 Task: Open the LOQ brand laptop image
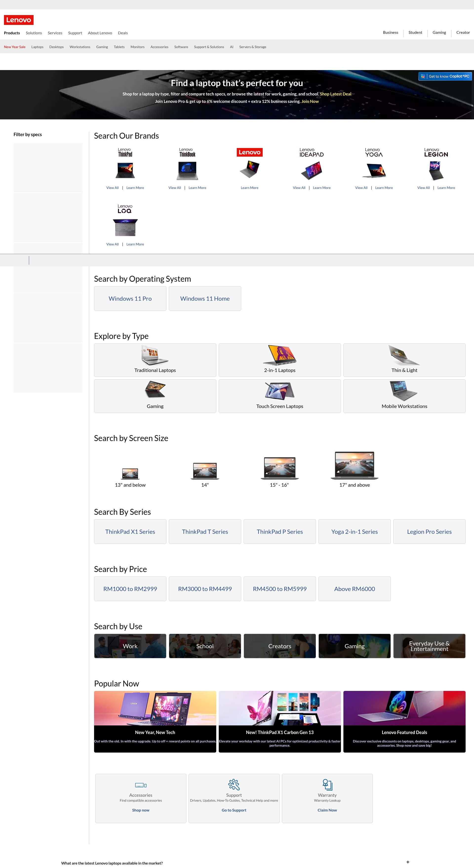(125, 227)
